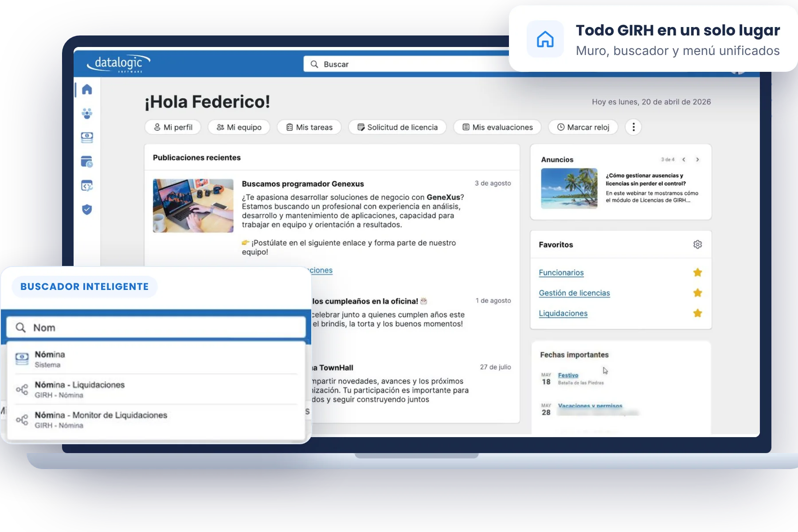Open Buscamos programador Genexus post title

pyautogui.click(x=303, y=184)
